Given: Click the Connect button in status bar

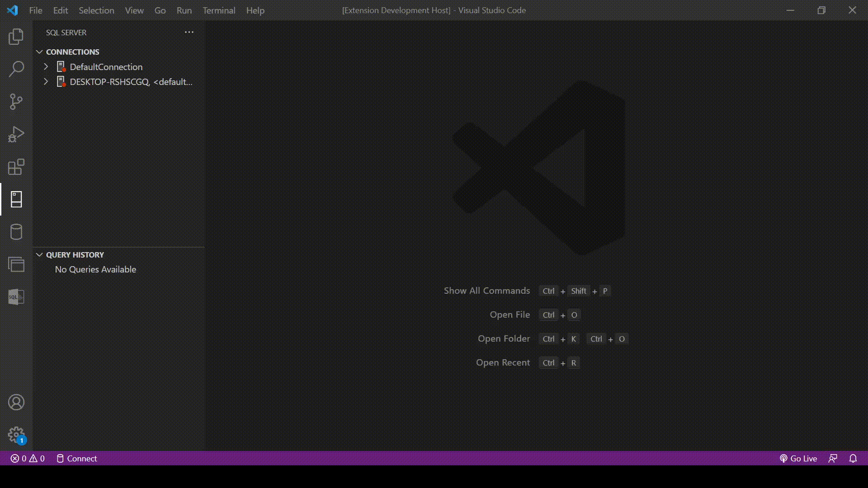Looking at the screenshot, I should pyautogui.click(x=76, y=458).
